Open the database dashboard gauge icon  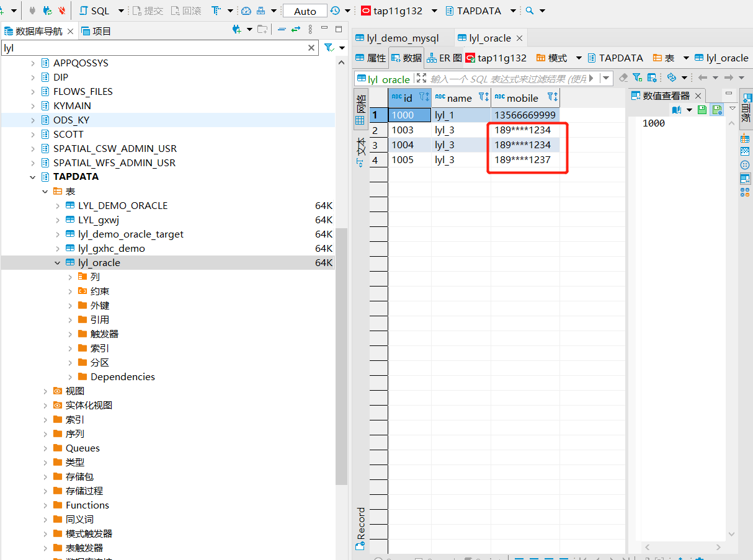246,11
